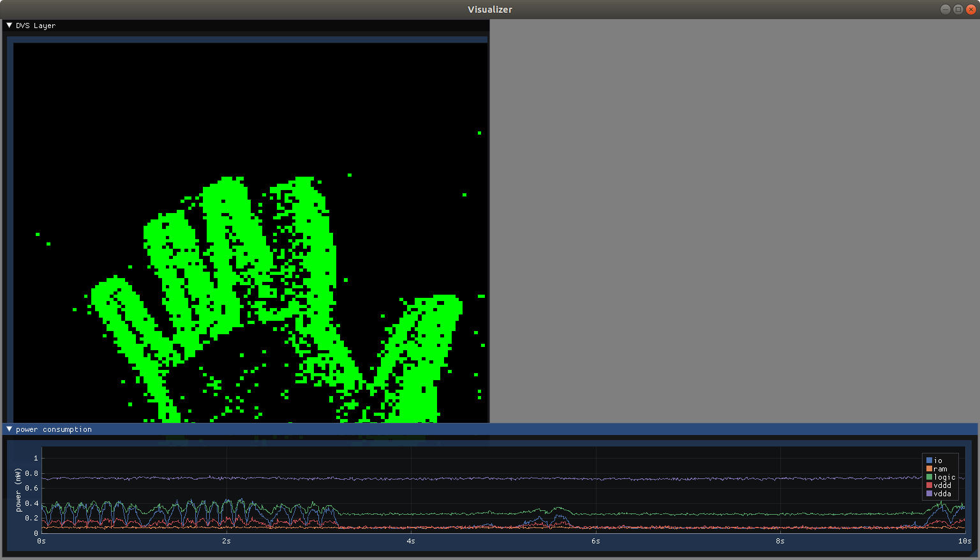The image size is (980, 560).
Task: Click the 0.4 power axis tick
Action: 32,503
